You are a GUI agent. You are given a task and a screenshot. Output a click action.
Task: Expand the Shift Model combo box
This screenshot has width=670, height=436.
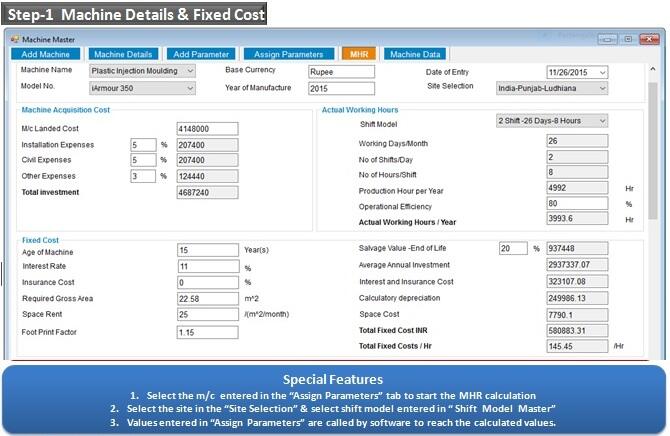(x=601, y=121)
